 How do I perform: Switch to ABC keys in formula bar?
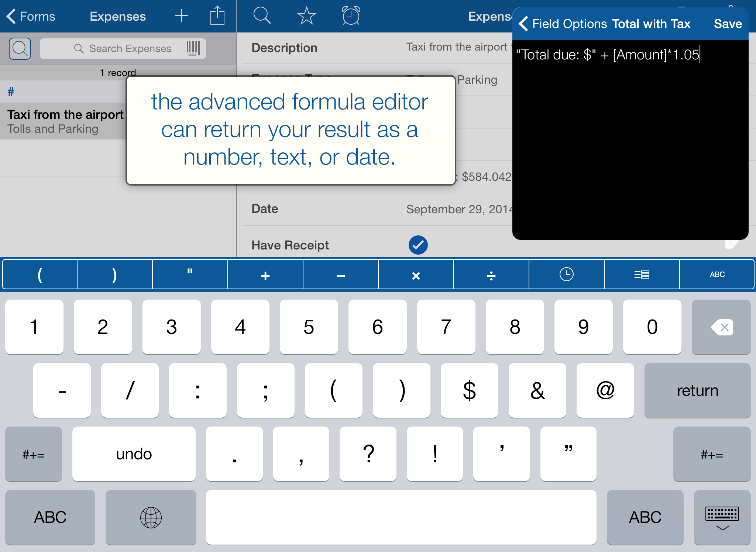pyautogui.click(x=717, y=275)
